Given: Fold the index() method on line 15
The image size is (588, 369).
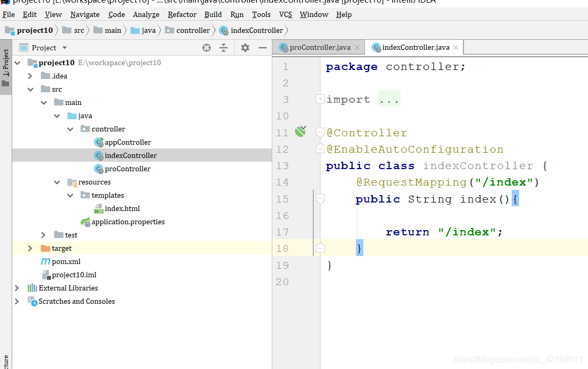Looking at the screenshot, I should coord(320,199).
